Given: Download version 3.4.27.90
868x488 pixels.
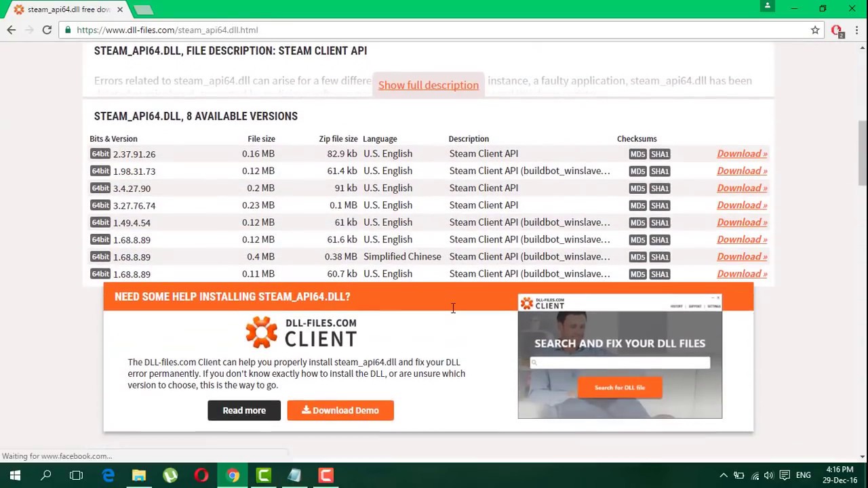Looking at the screenshot, I should [742, 188].
